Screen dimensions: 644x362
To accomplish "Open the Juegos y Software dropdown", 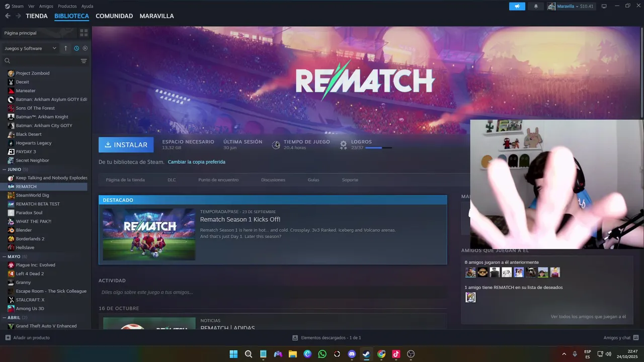I will 30,48.
